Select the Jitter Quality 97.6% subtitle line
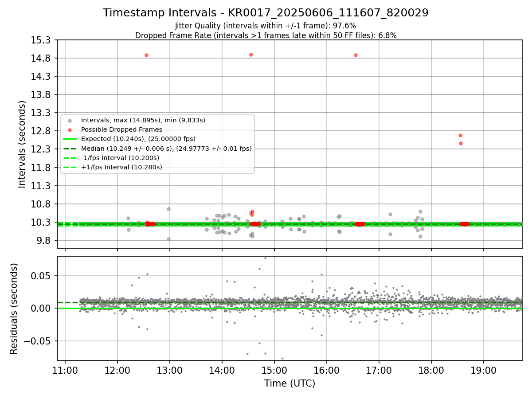 coord(266,26)
